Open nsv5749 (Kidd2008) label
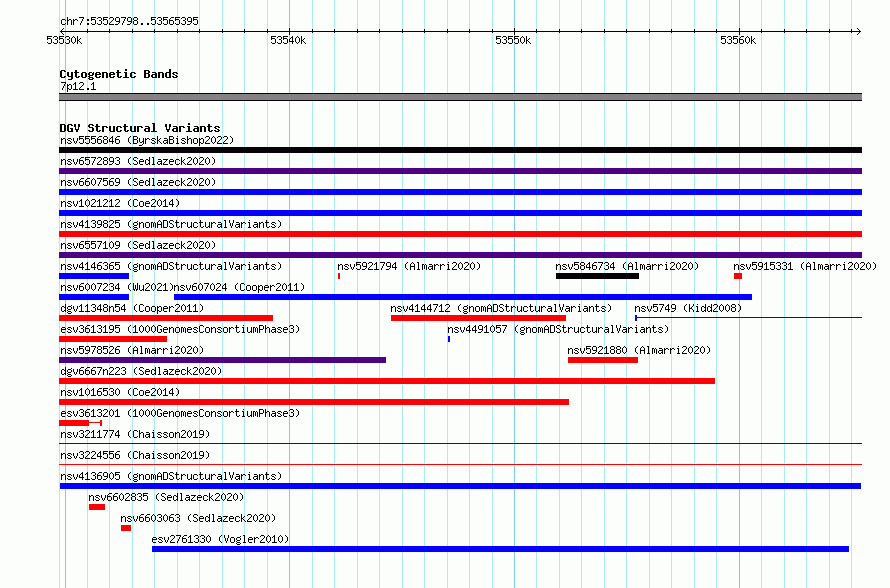This screenshot has height=588, width=890. [688, 308]
